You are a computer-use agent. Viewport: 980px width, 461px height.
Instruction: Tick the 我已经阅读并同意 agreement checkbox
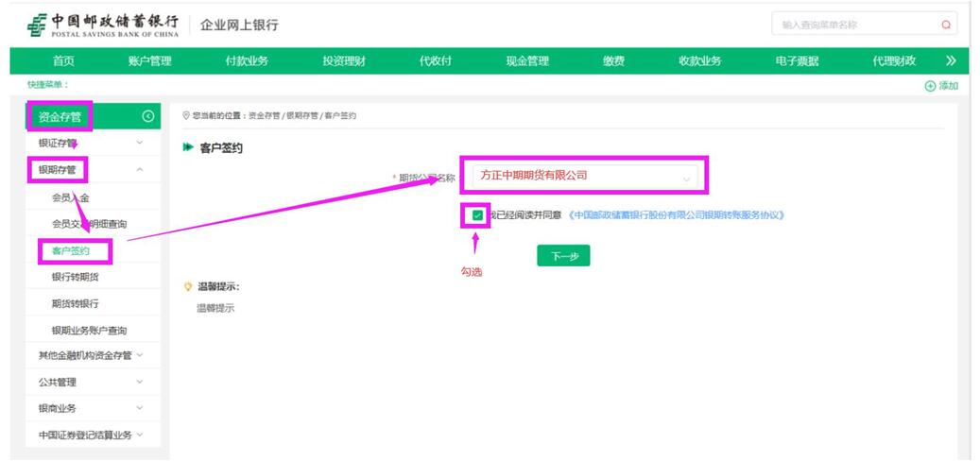coord(477,215)
